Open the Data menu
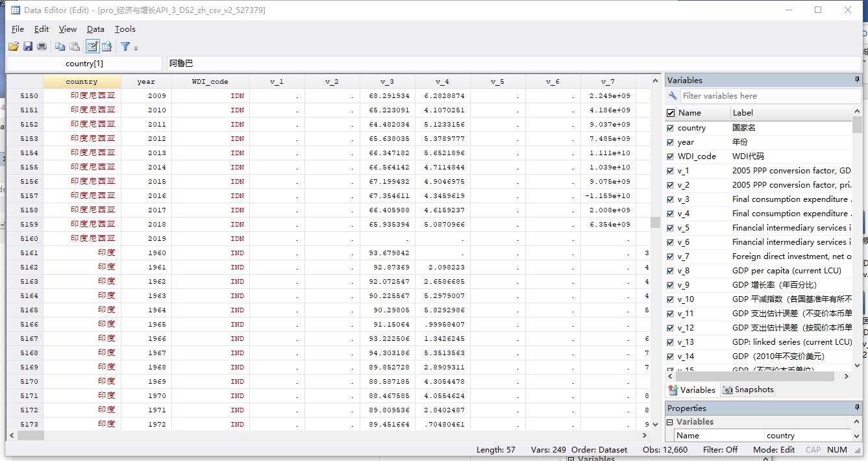 tap(95, 29)
